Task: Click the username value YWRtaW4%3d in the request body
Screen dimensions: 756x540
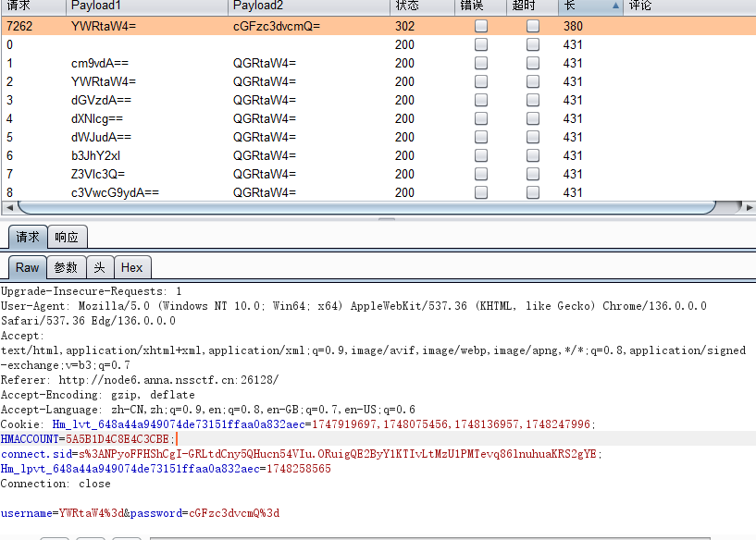Action: click(x=91, y=513)
